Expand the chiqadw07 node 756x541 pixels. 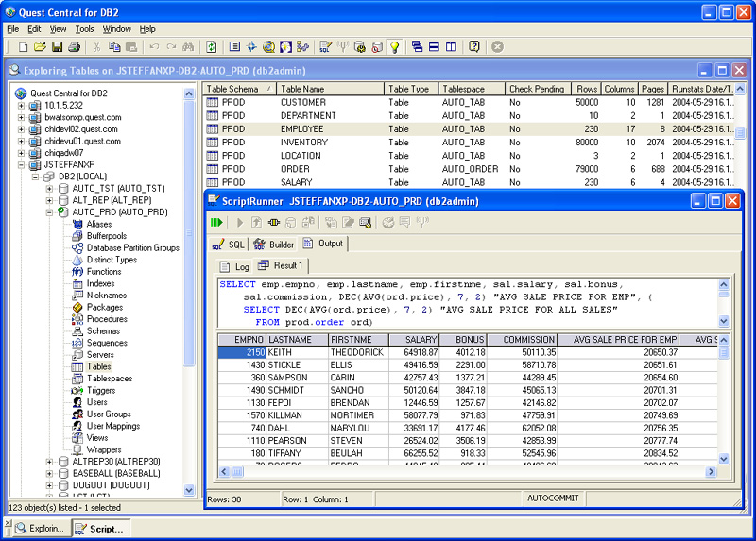[21, 153]
